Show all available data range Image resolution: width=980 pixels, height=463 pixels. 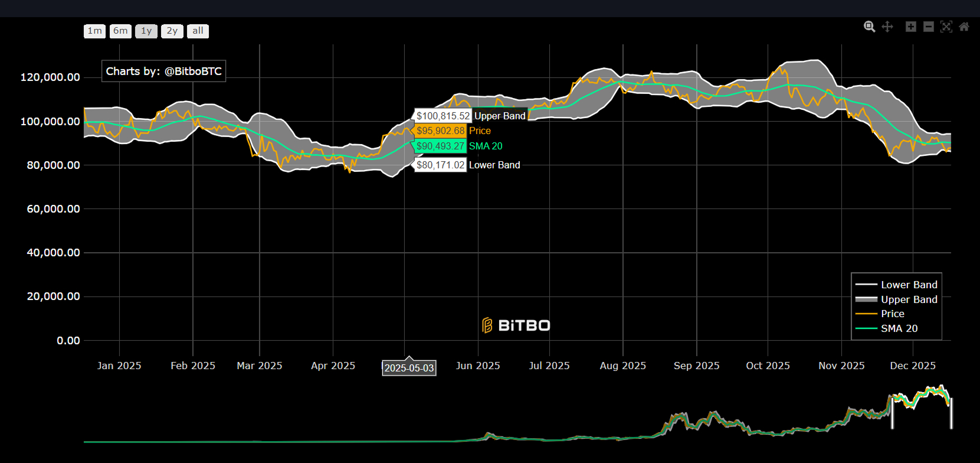pyautogui.click(x=198, y=31)
